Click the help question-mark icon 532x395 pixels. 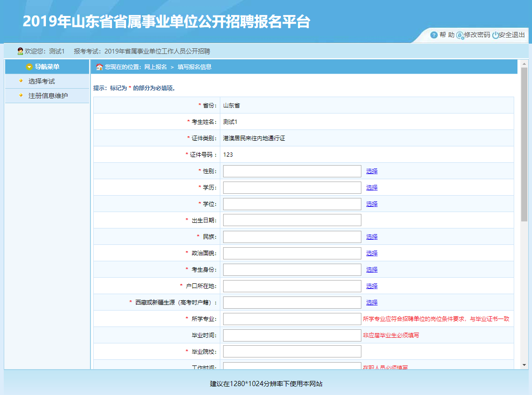tap(434, 35)
